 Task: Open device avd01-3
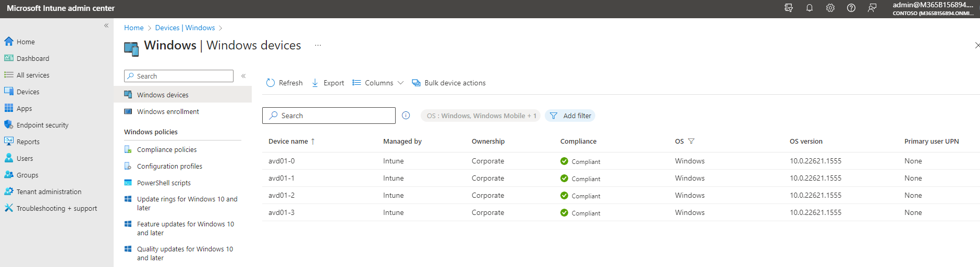point(281,212)
